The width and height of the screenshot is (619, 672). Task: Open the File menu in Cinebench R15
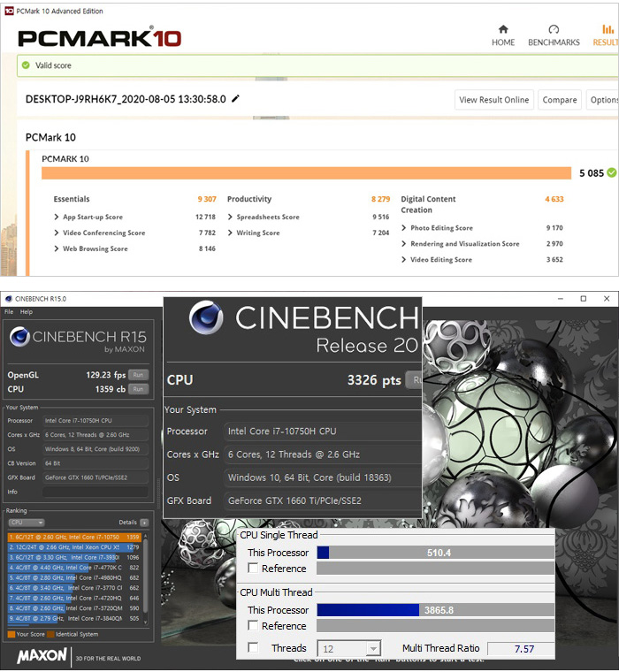click(x=9, y=312)
